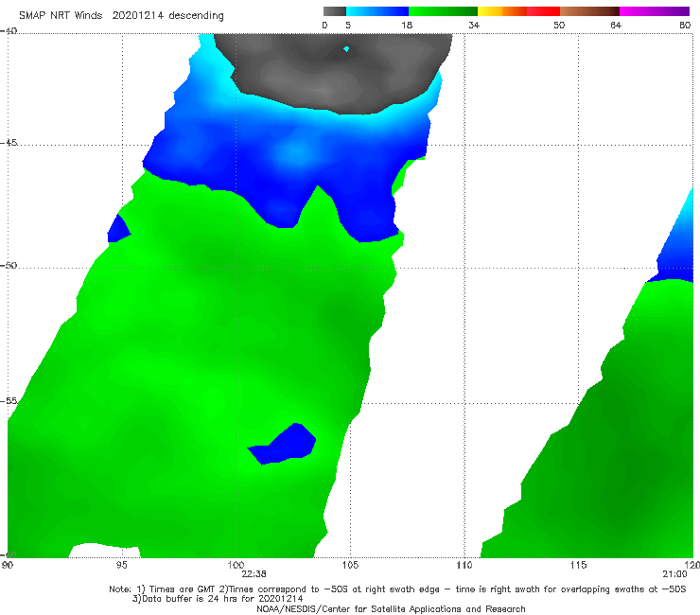This screenshot has height=615, width=700.
Task: Click the longitude label '115' on the bottom axis
Action: (x=579, y=565)
